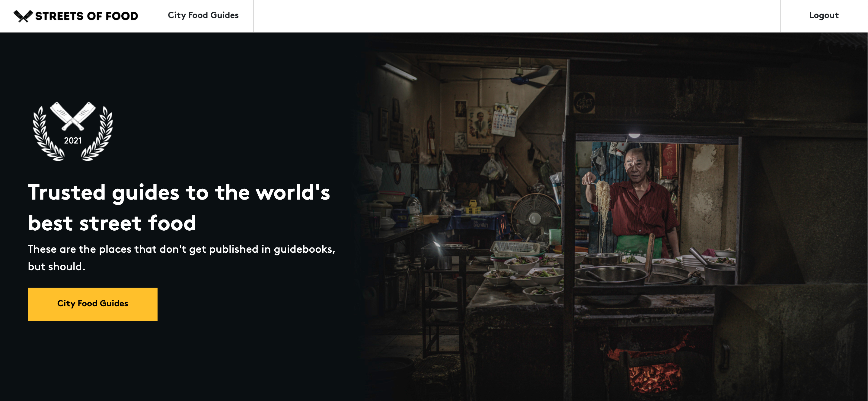Open City Food Guides in the navigation bar

pyautogui.click(x=203, y=15)
